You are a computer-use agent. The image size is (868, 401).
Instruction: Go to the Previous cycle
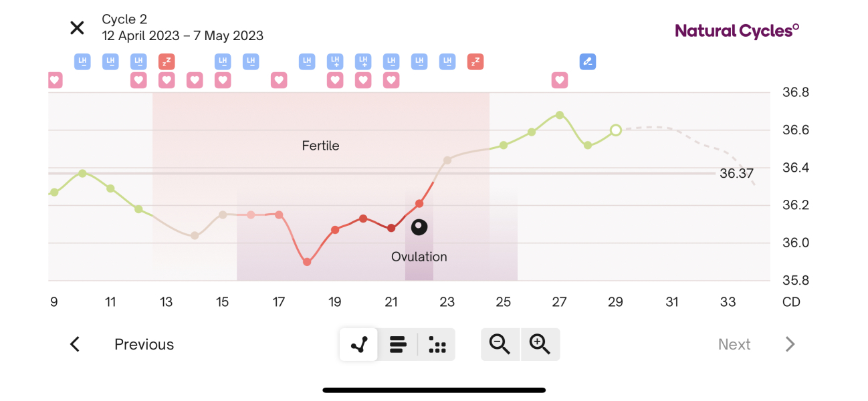click(x=144, y=344)
